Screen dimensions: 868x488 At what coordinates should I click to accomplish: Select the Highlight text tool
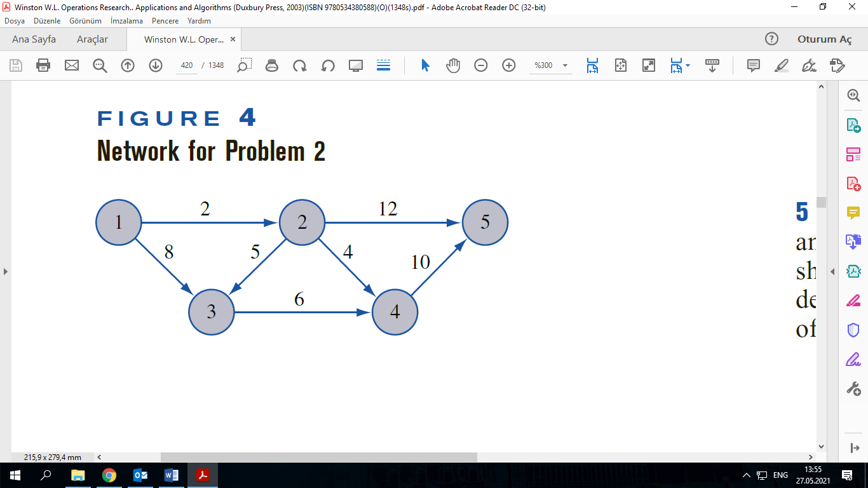click(781, 65)
